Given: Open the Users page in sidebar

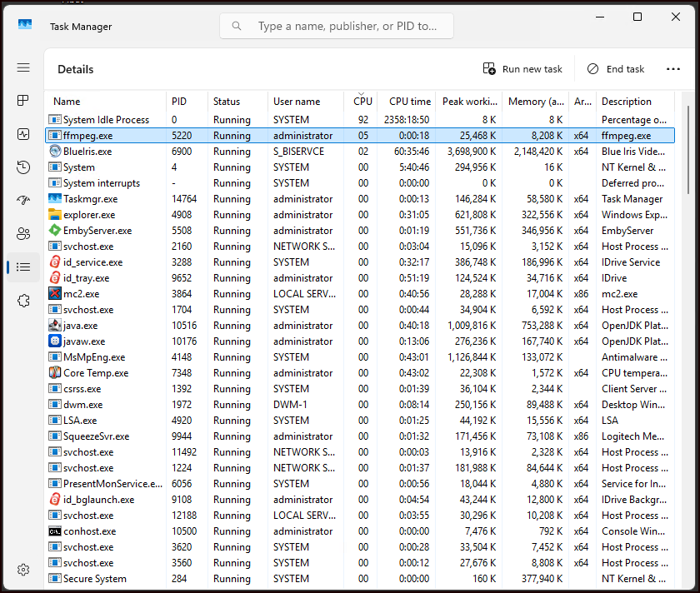Looking at the screenshot, I should tap(23, 234).
